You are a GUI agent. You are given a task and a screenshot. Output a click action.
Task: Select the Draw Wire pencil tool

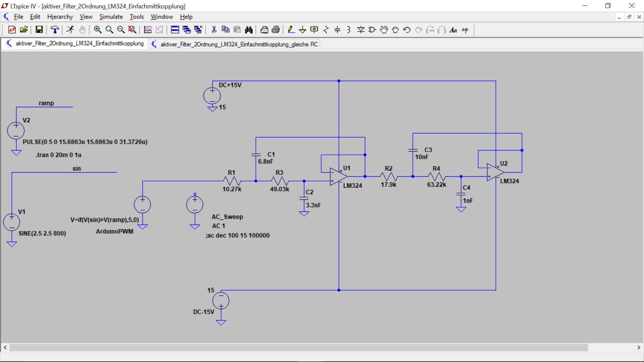(291, 30)
